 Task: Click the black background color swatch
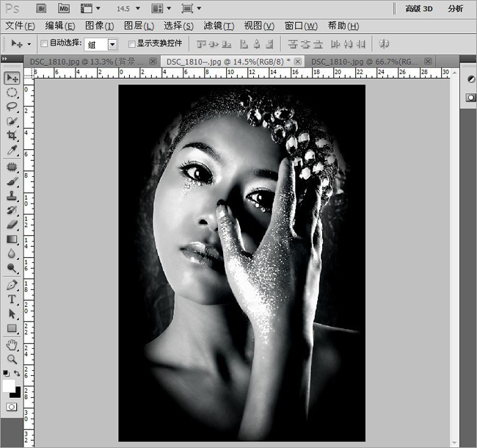click(x=17, y=394)
